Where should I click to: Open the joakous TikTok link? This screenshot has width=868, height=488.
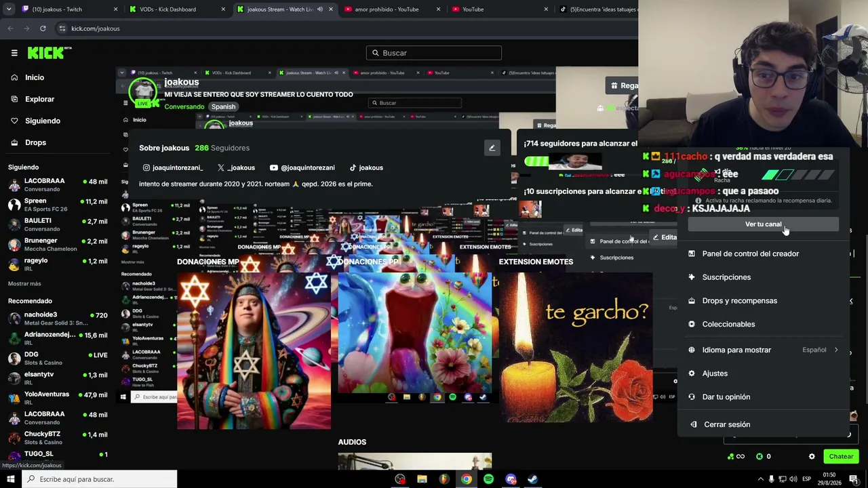[366, 167]
